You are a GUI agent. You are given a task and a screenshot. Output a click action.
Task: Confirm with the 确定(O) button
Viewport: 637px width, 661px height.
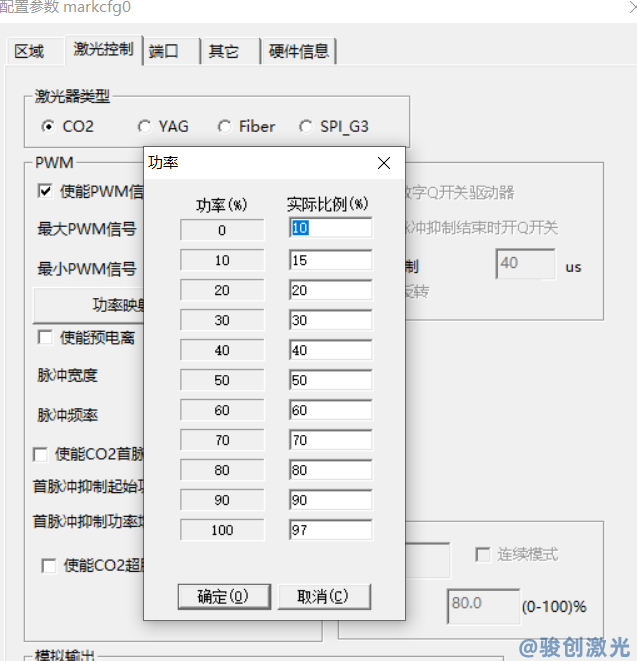224,597
